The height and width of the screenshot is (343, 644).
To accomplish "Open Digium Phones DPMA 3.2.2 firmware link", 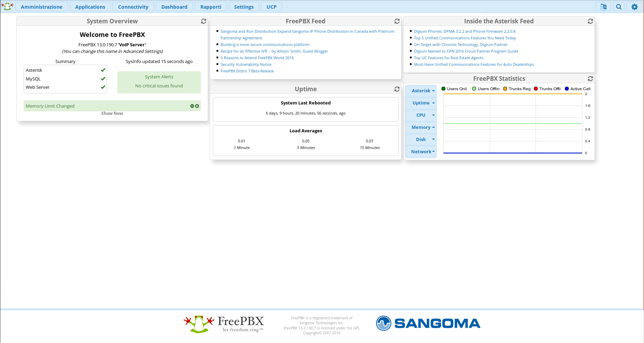I will tap(465, 31).
